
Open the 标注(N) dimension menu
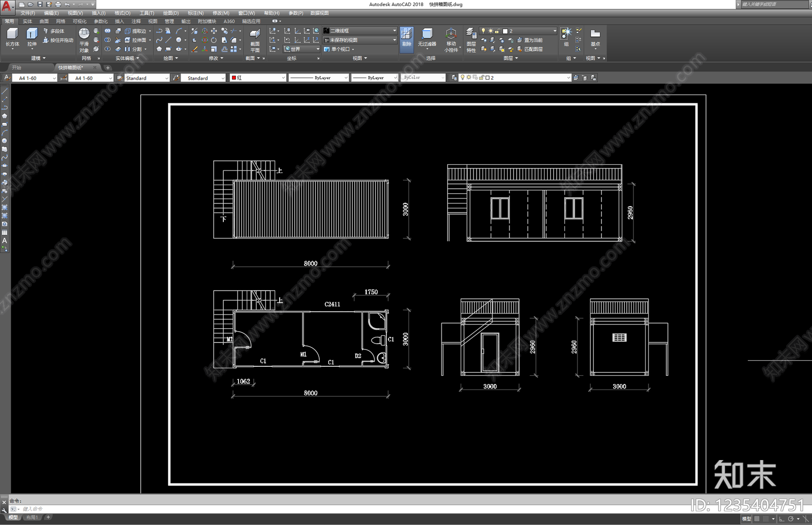coord(195,13)
